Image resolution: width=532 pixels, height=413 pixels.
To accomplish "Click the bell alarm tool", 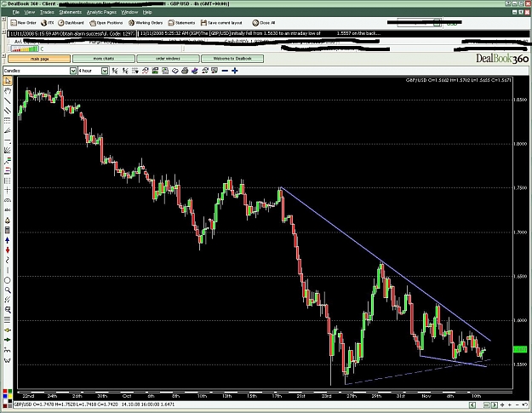I will pyautogui.click(x=8, y=221).
